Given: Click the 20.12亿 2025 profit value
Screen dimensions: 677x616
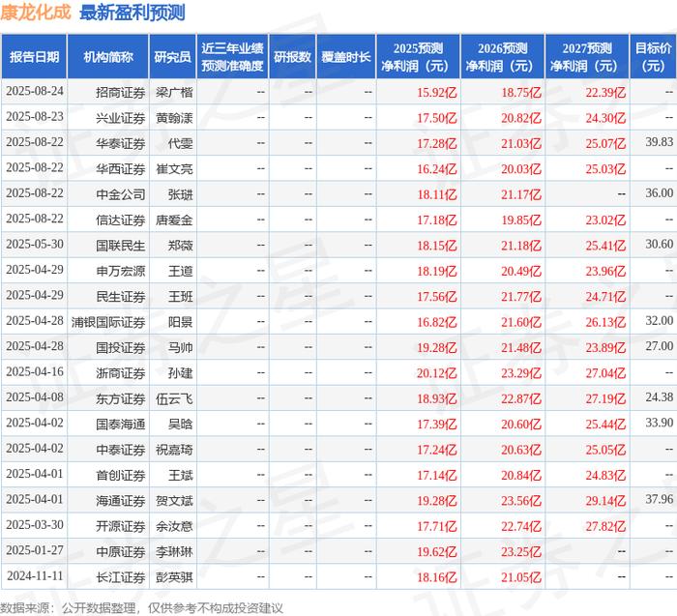Looking at the screenshot, I should pyautogui.click(x=436, y=373).
